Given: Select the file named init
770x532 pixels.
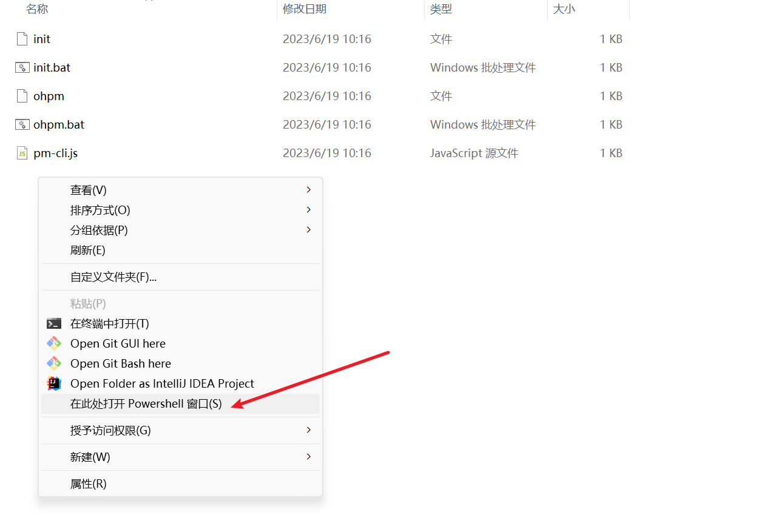Looking at the screenshot, I should tap(42, 39).
